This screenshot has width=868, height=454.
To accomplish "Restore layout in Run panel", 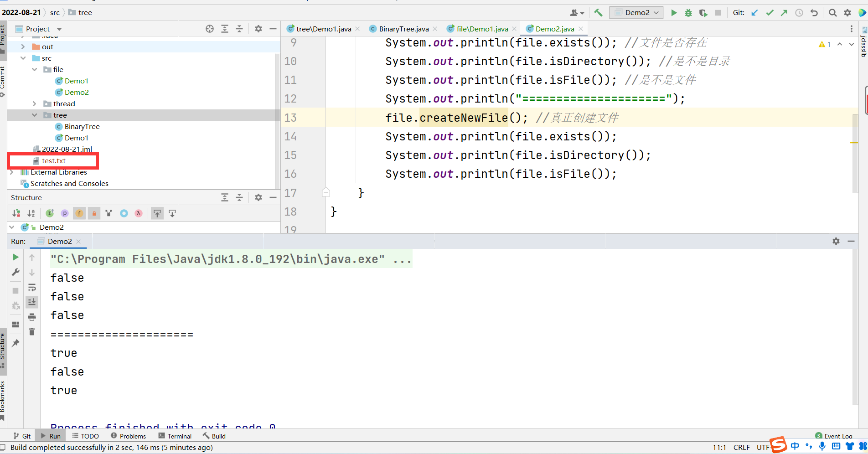I will click(15, 325).
